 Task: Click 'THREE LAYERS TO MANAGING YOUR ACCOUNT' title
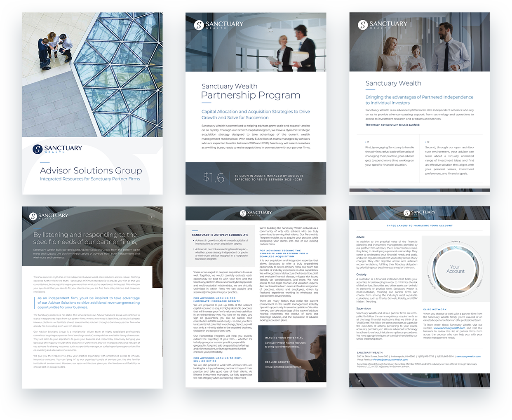(420, 226)
